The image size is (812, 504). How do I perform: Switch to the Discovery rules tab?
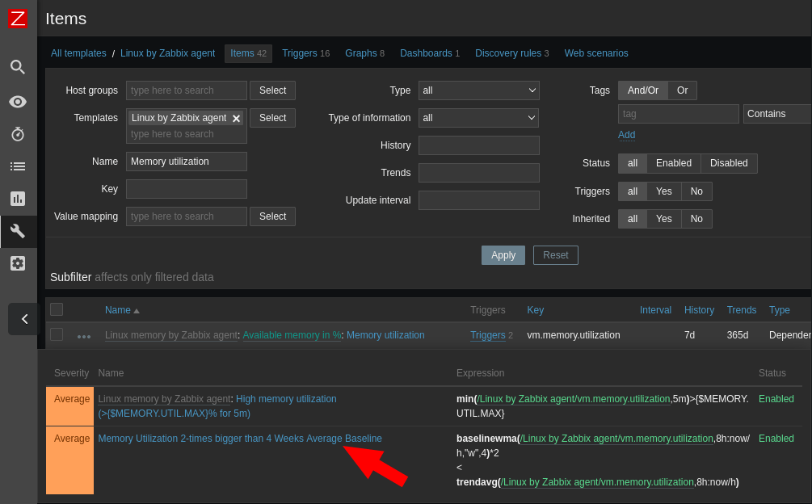[x=507, y=52]
